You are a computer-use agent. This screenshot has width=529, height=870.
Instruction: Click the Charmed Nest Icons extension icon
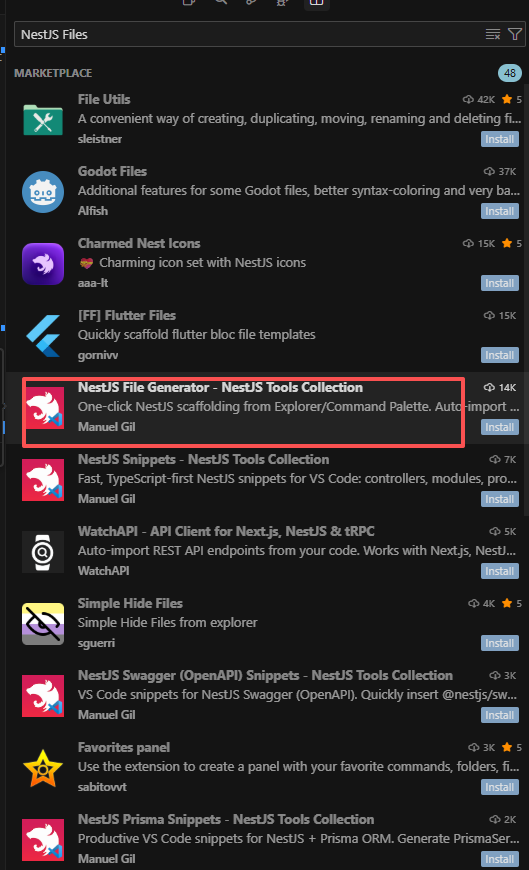[43, 264]
